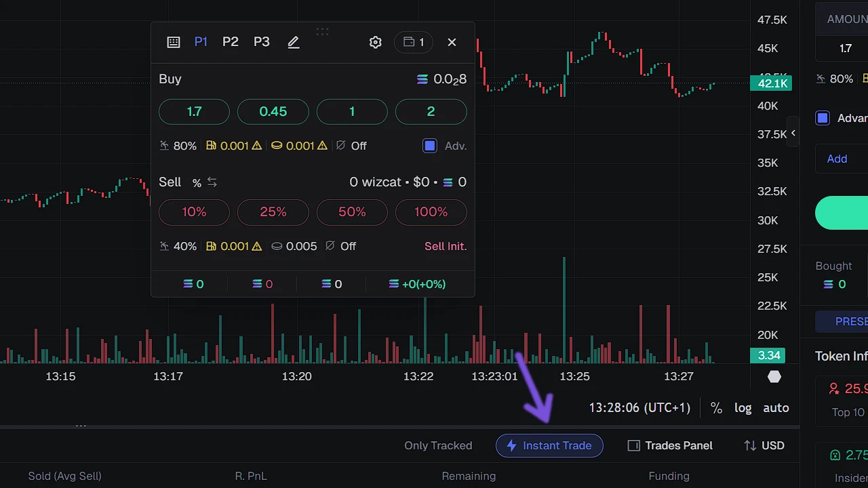Click the gas fee icon next to 0.001
Image resolution: width=868 pixels, height=488 pixels.
click(x=211, y=146)
